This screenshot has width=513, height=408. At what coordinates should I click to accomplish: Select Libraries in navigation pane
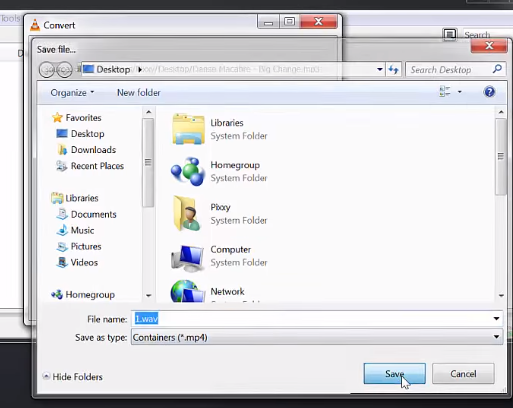[82, 198]
